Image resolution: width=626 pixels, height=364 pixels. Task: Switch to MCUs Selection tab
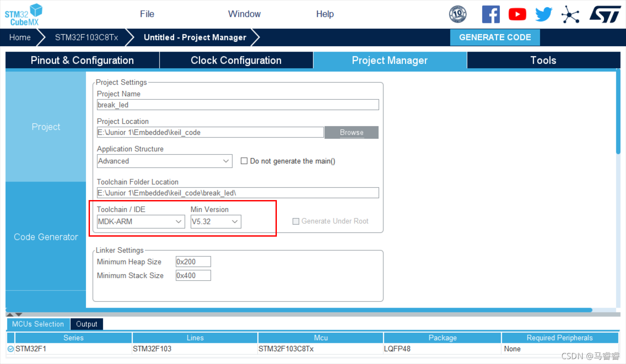click(38, 324)
